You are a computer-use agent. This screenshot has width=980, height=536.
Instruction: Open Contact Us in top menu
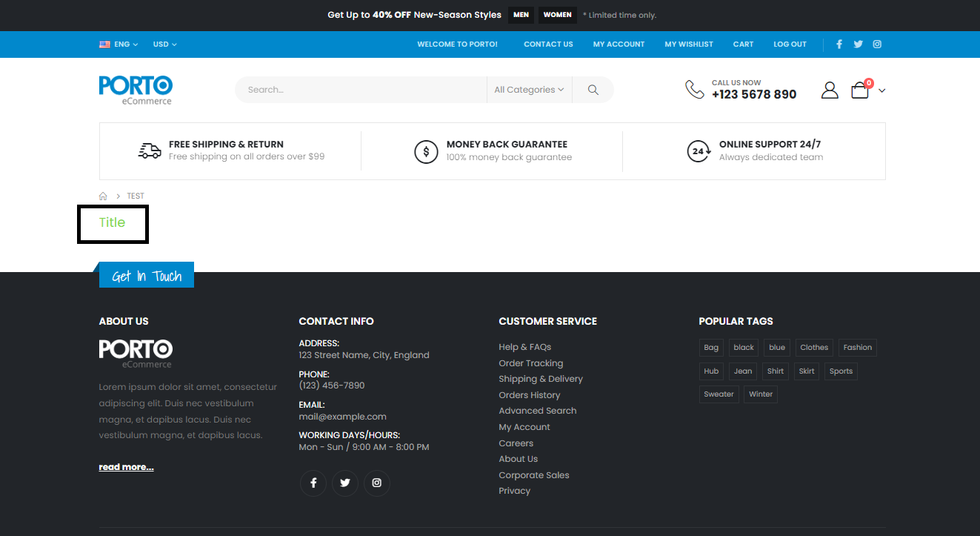coord(548,44)
